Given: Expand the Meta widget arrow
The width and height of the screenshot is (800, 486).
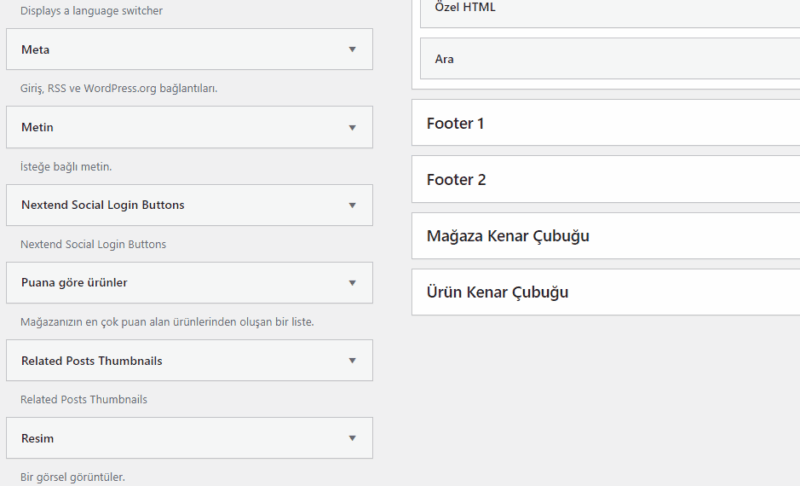Looking at the screenshot, I should (x=352, y=49).
